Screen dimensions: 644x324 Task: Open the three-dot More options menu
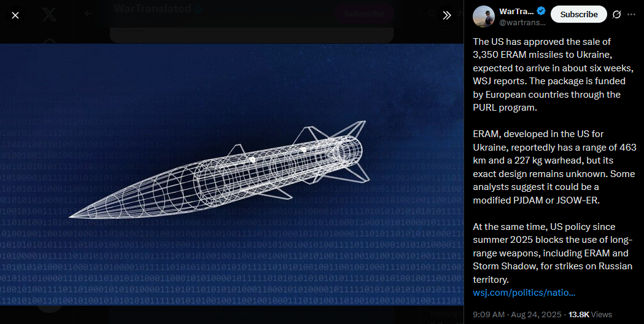tap(631, 14)
